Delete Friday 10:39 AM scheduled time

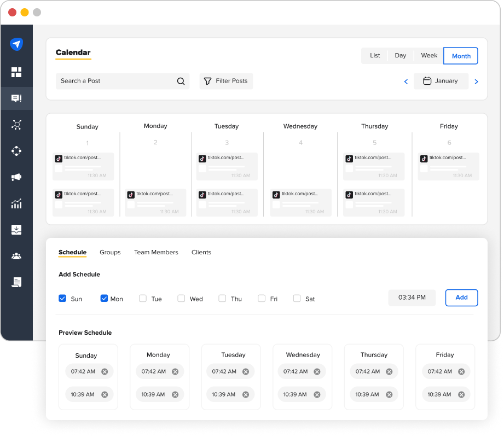461,394
